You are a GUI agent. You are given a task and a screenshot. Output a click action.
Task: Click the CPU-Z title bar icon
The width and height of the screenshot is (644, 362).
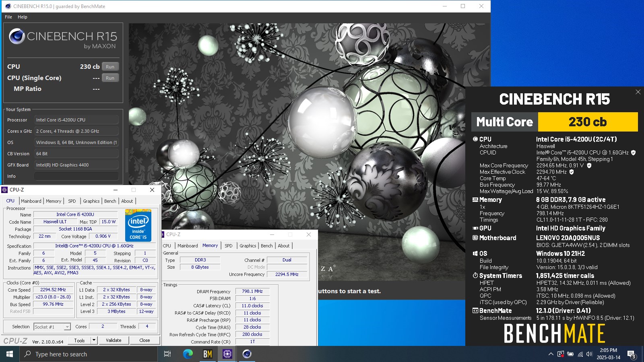[5, 190]
